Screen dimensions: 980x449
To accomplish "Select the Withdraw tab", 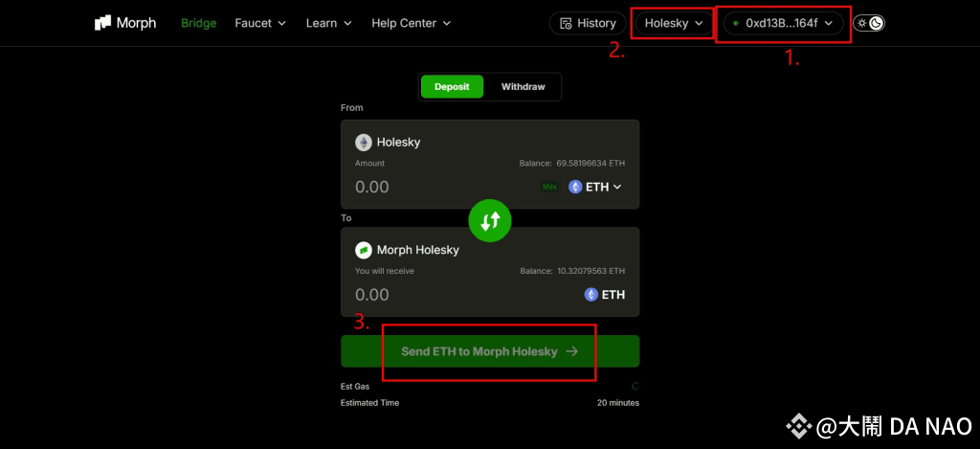I will coord(523,87).
